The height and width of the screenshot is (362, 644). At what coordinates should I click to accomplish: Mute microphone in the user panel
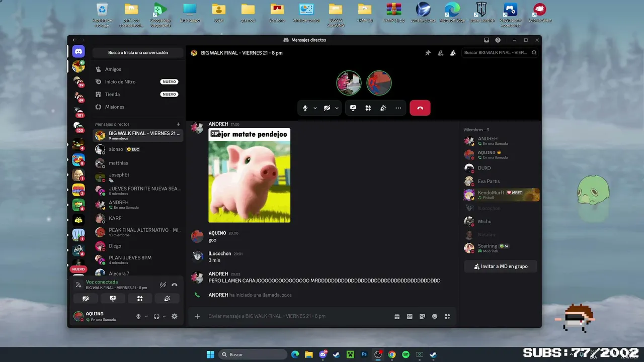click(138, 316)
